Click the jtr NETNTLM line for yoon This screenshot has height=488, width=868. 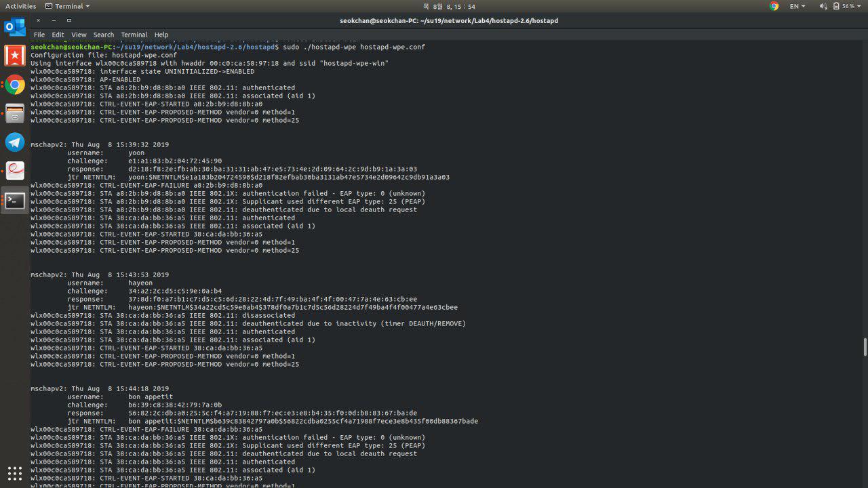click(258, 177)
